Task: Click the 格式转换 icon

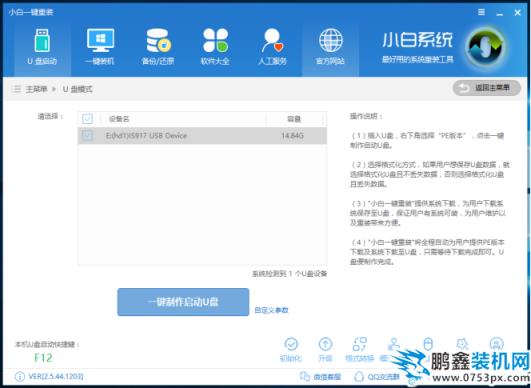Action: pos(359,344)
